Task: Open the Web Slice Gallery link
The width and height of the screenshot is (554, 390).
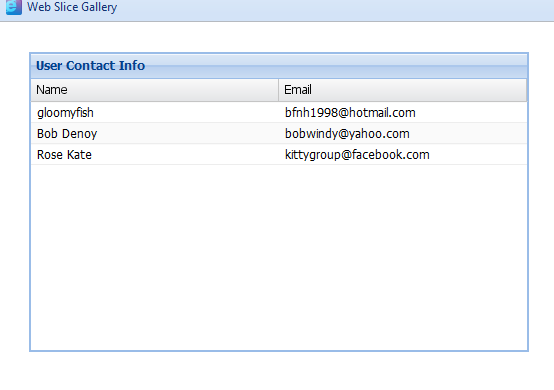Action: pyautogui.click(x=72, y=7)
